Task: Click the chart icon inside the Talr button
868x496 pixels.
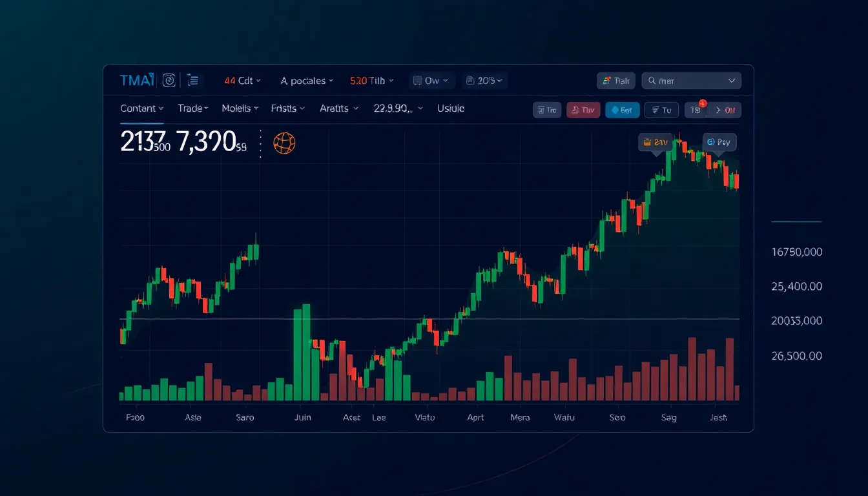Action: [607, 80]
